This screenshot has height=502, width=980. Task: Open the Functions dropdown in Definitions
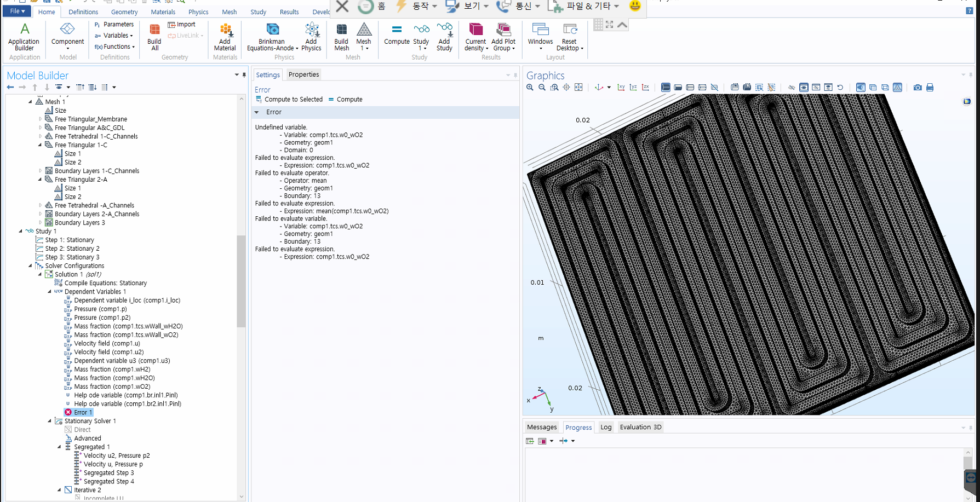[114, 47]
